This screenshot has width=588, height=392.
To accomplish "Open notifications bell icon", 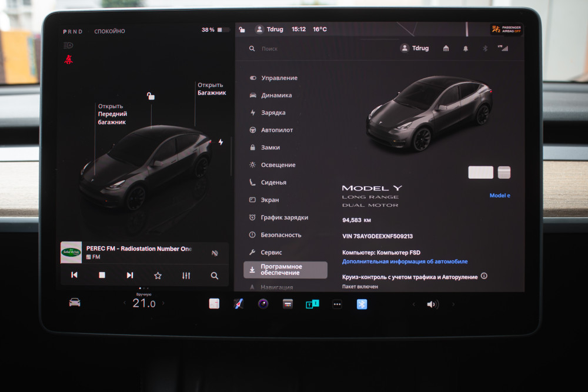I will click(465, 49).
